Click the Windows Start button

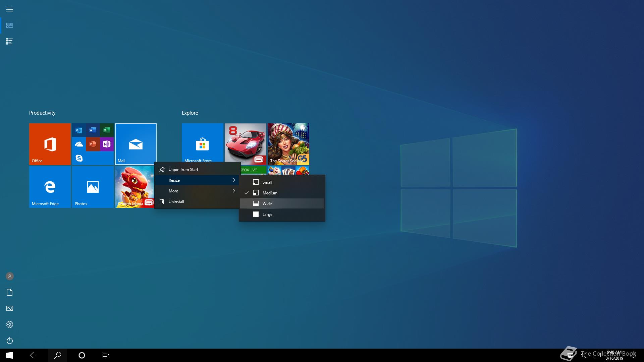click(x=9, y=355)
